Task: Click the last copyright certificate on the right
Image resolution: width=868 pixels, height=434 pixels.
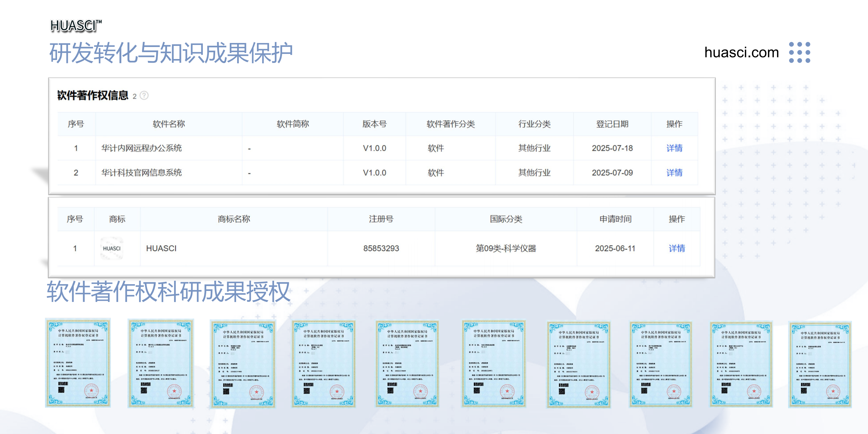Action: pyautogui.click(x=820, y=365)
